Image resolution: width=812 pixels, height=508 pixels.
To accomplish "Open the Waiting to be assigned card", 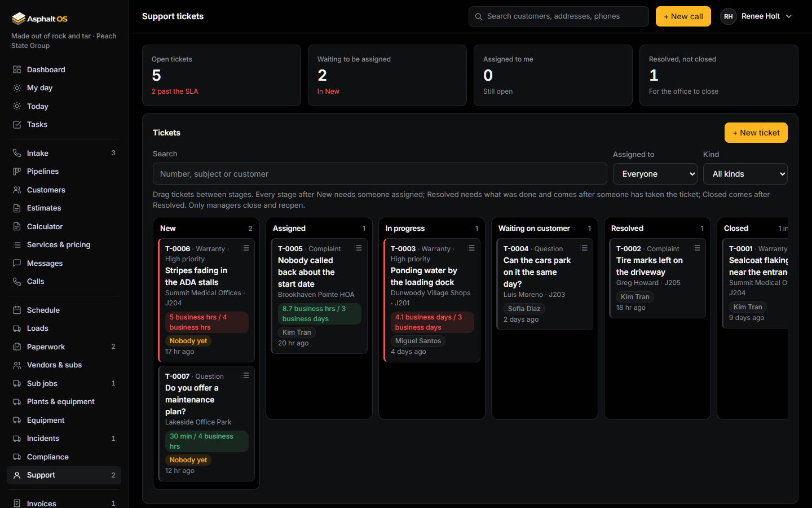I will [x=387, y=76].
